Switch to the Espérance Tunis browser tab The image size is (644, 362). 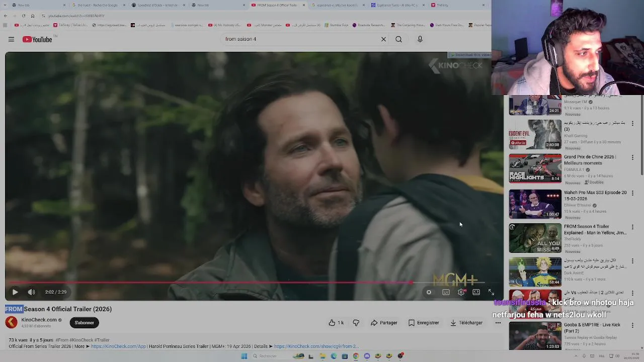(x=397, y=5)
